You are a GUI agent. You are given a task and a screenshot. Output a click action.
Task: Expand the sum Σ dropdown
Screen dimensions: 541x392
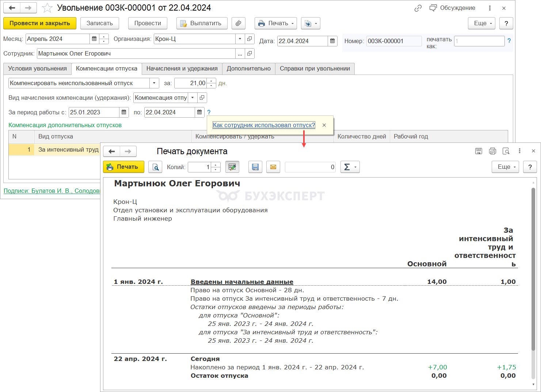(x=350, y=167)
